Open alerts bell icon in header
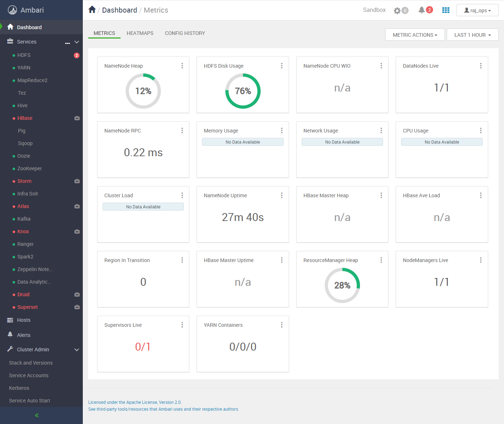The height and width of the screenshot is (424, 504). click(422, 10)
